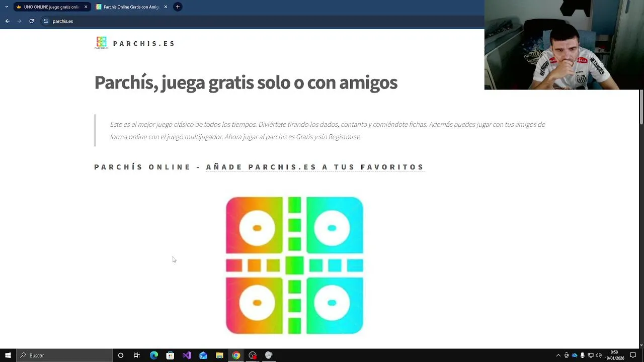Close the Parchís Online Gratis tab
This screenshot has height=362, width=644.
166,7
